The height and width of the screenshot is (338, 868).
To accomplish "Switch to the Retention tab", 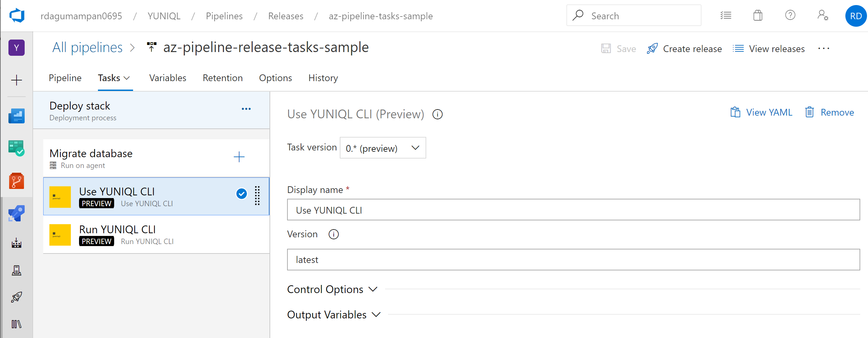I will pyautogui.click(x=223, y=78).
